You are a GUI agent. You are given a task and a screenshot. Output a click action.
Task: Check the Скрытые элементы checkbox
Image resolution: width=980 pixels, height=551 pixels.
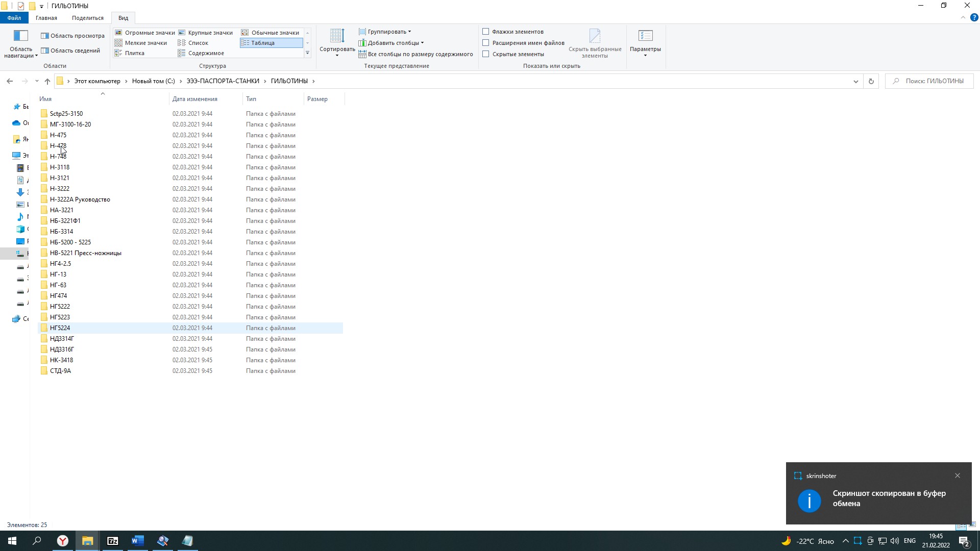coord(486,54)
